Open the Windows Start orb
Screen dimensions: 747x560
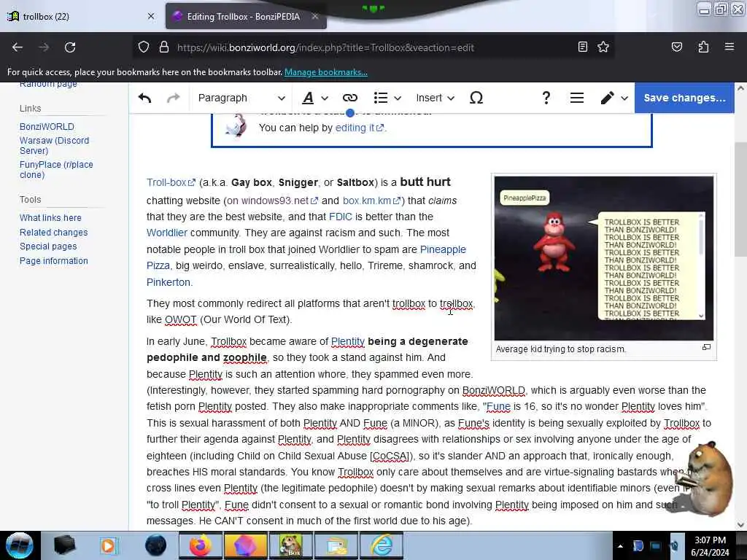[20, 545]
